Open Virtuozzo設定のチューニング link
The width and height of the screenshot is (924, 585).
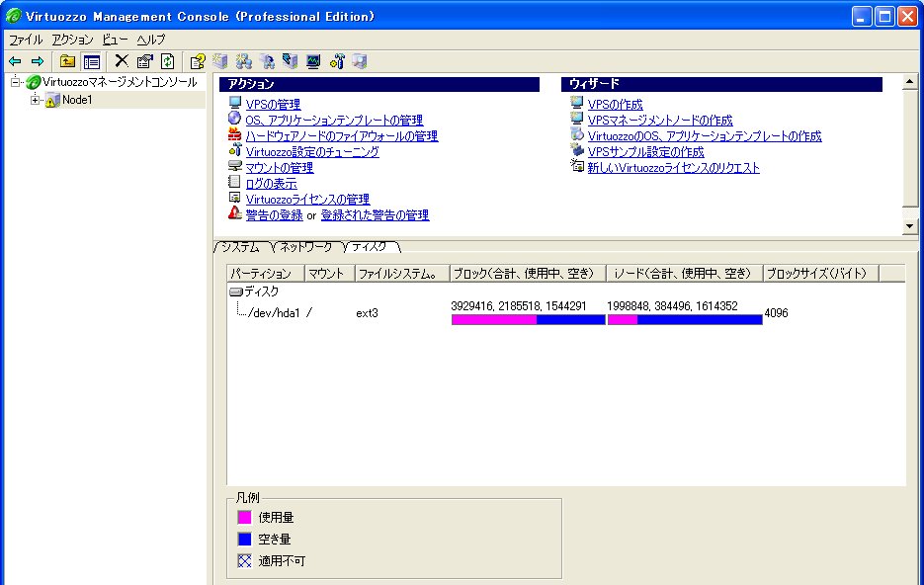pyautogui.click(x=312, y=152)
